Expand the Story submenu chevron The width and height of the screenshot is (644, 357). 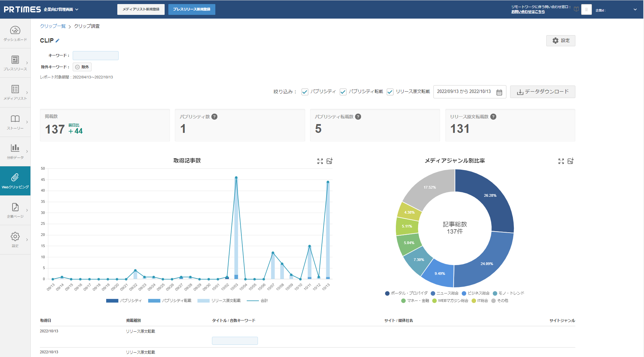point(27,122)
